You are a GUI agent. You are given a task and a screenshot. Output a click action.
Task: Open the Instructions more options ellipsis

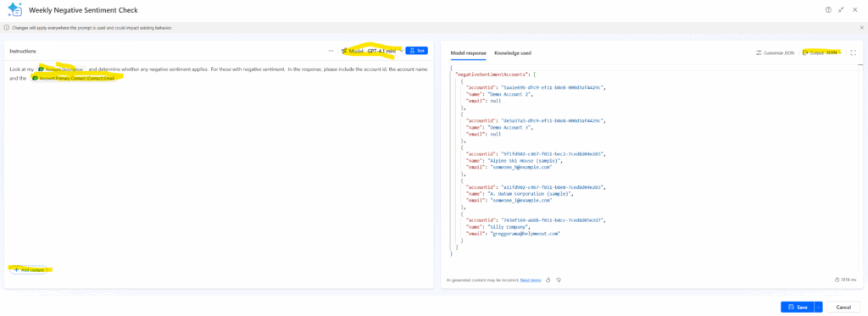click(331, 51)
